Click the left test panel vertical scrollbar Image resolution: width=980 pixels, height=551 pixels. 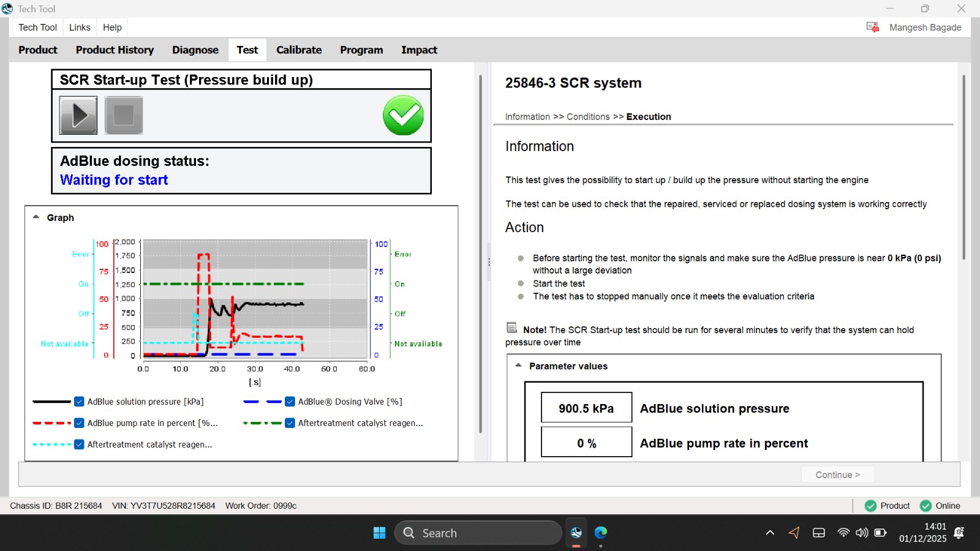481,254
